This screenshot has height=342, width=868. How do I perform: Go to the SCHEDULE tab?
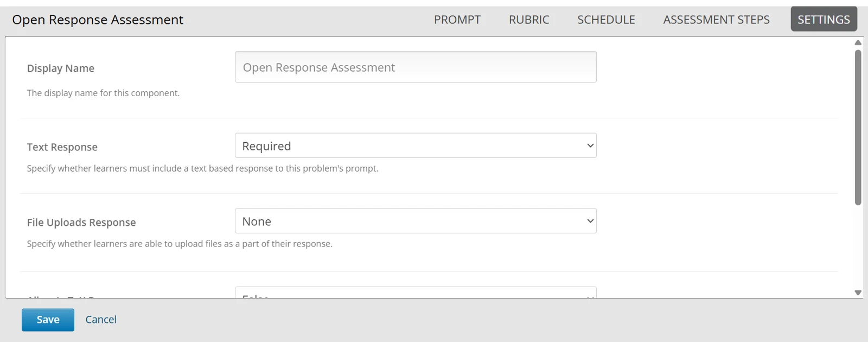pyautogui.click(x=606, y=20)
